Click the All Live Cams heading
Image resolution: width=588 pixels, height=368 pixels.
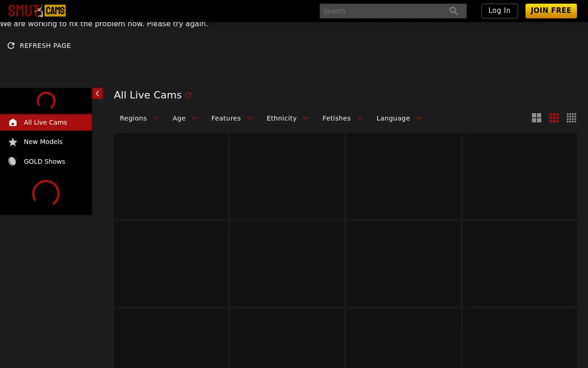click(x=148, y=95)
